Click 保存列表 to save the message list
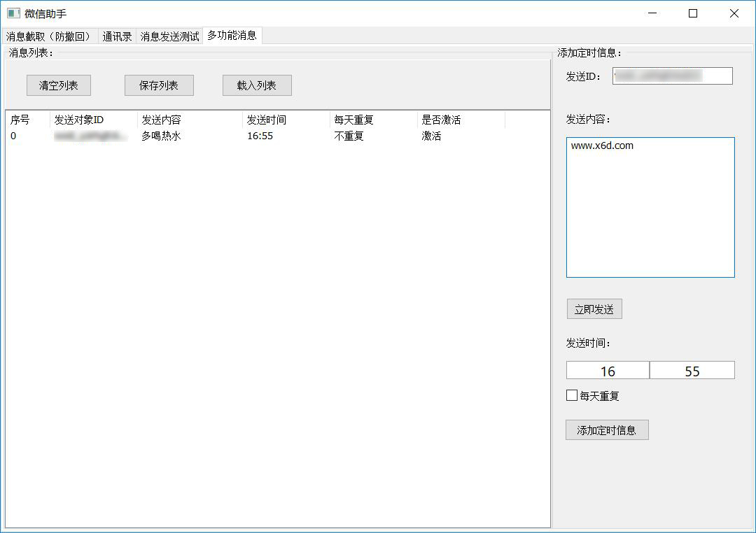 [x=160, y=85]
